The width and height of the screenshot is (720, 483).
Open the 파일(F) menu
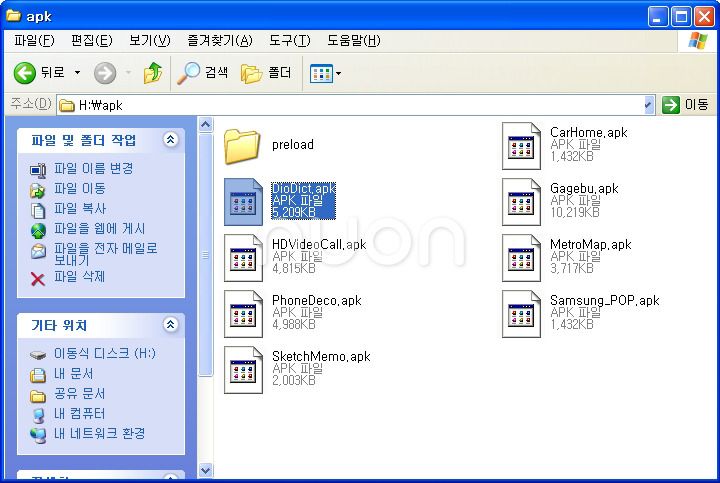point(34,40)
